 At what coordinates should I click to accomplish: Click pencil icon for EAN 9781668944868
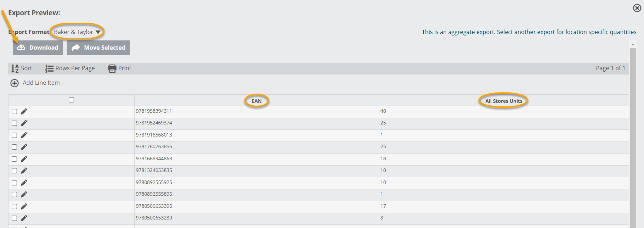click(24, 159)
